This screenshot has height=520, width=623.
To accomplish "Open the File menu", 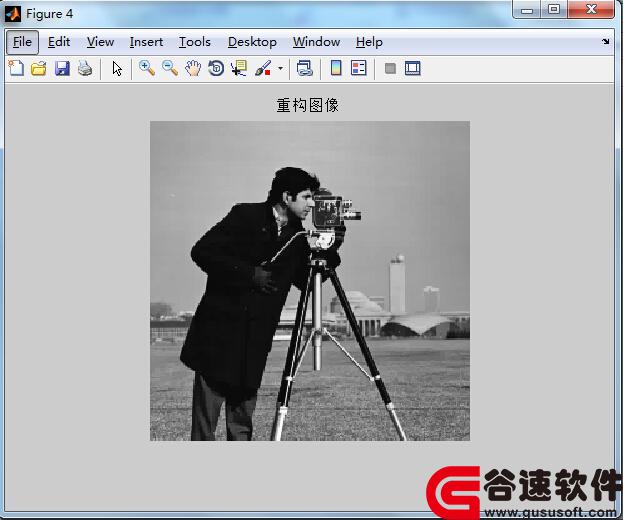I will pos(22,42).
